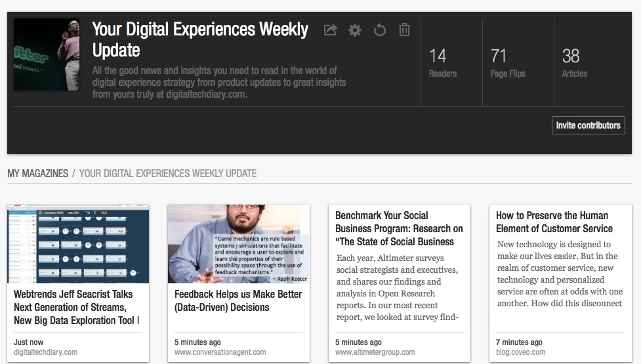Viewport: 641px width, 364px height.
Task: Click the refresh arrow icon
Action: 379,30
